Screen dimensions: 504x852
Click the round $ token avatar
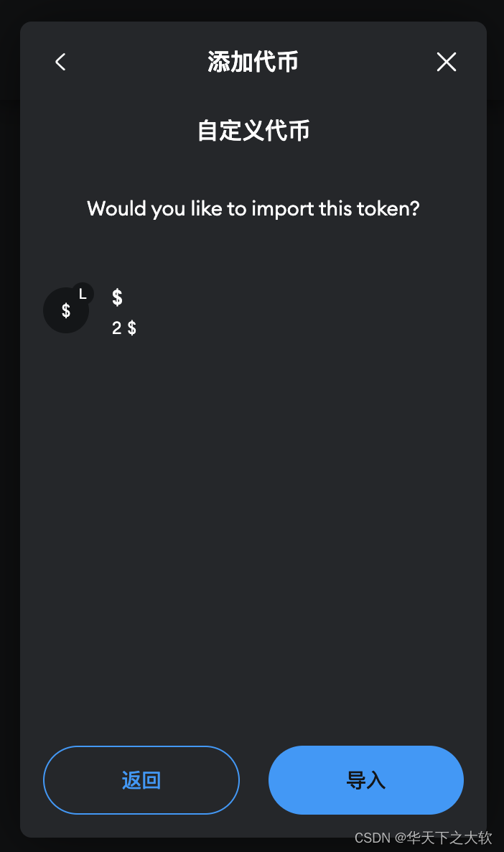tap(66, 310)
